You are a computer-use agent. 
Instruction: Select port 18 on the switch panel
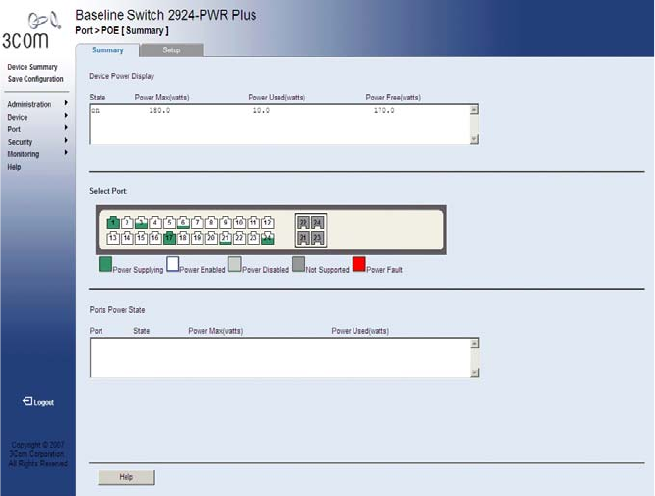[x=183, y=238]
